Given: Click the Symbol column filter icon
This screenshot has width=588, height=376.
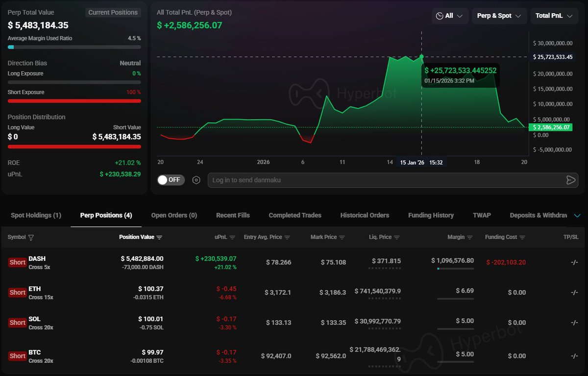Looking at the screenshot, I should [31, 237].
